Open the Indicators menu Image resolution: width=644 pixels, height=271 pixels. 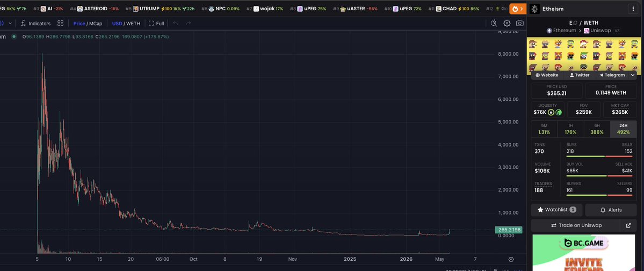pyautogui.click(x=35, y=24)
